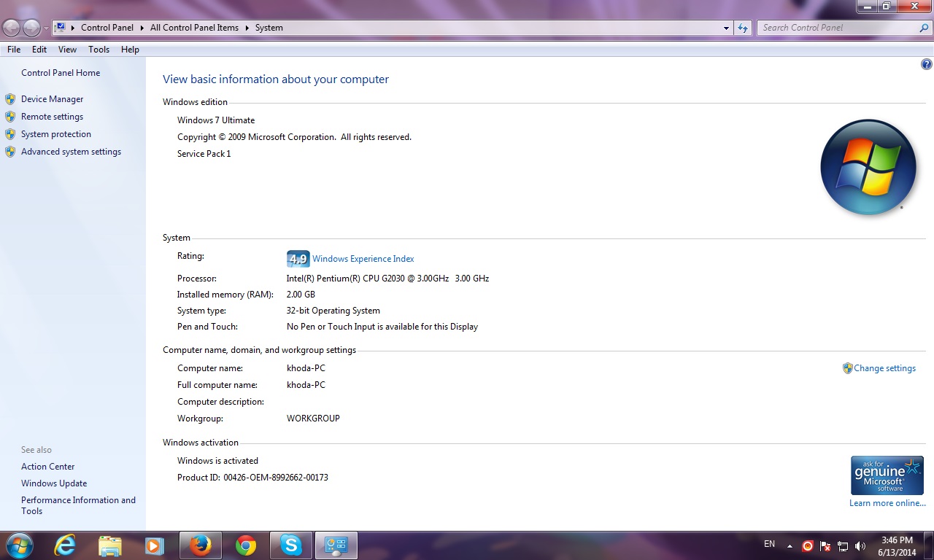
Task: Click the Product ID text
Action: tap(252, 478)
